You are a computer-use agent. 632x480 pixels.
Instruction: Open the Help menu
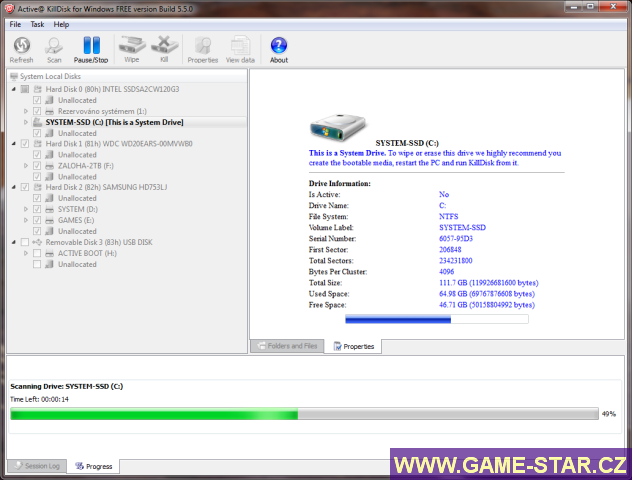click(x=61, y=25)
